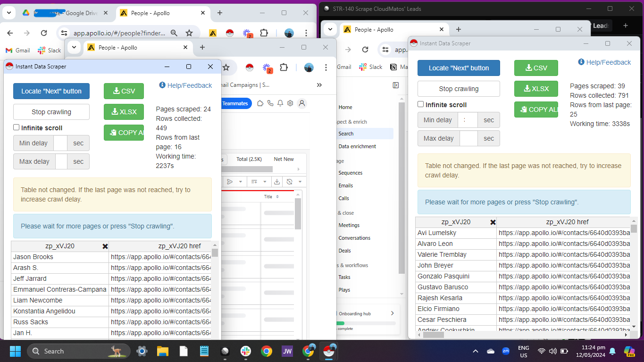The width and height of the screenshot is (644, 362).
Task: Download CSV from right scraper window
Action: pyautogui.click(x=536, y=68)
